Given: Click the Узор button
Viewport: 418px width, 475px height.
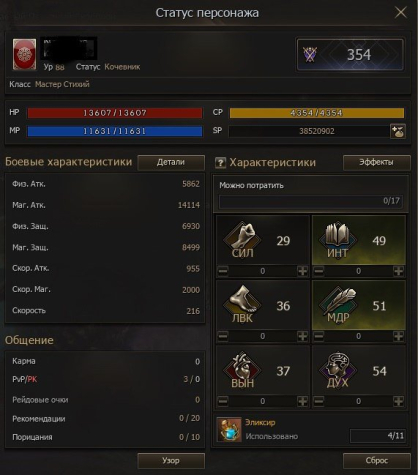Looking at the screenshot, I should point(171,461).
